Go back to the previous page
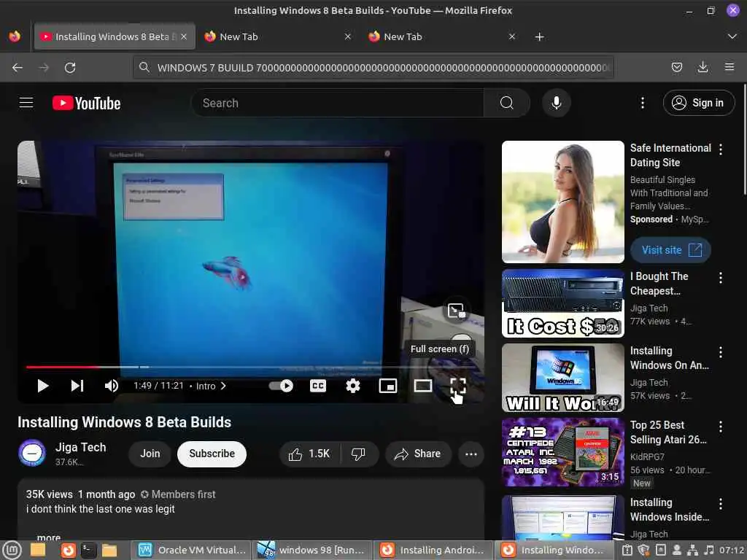The width and height of the screenshot is (747, 560). (x=18, y=68)
